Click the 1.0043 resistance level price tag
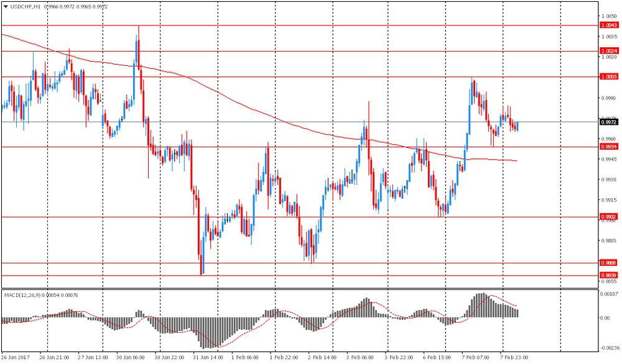The image size is (622, 364). pos(609,25)
